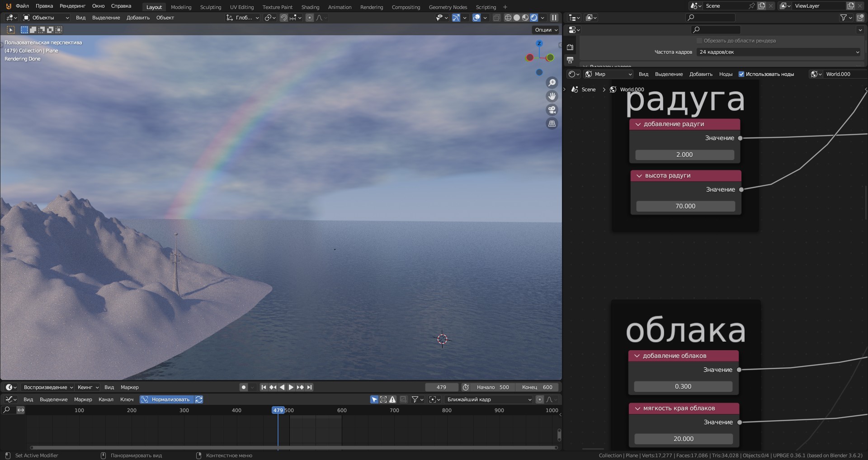This screenshot has height=460, width=868.
Task: Add new view layer icon
Action: click(850, 6)
